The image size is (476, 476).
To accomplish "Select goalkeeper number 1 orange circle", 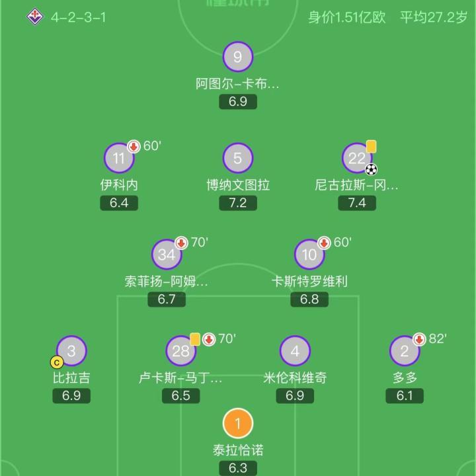I will [238, 423].
